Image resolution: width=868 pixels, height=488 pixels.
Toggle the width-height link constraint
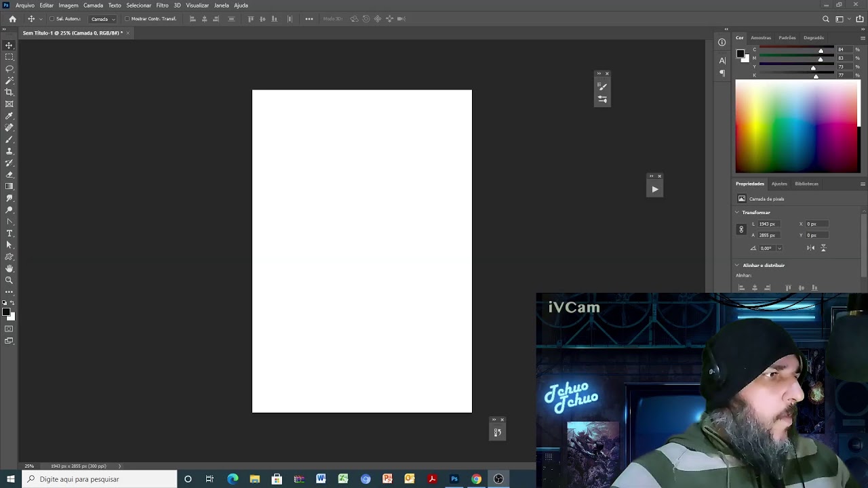741,230
